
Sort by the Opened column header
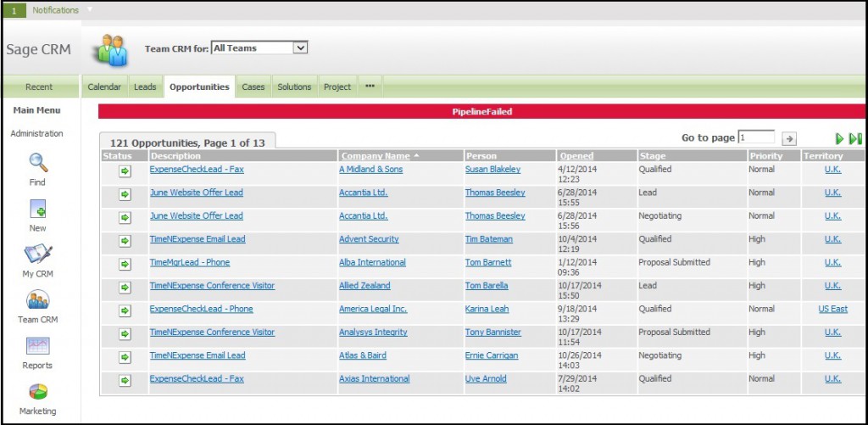[576, 156]
